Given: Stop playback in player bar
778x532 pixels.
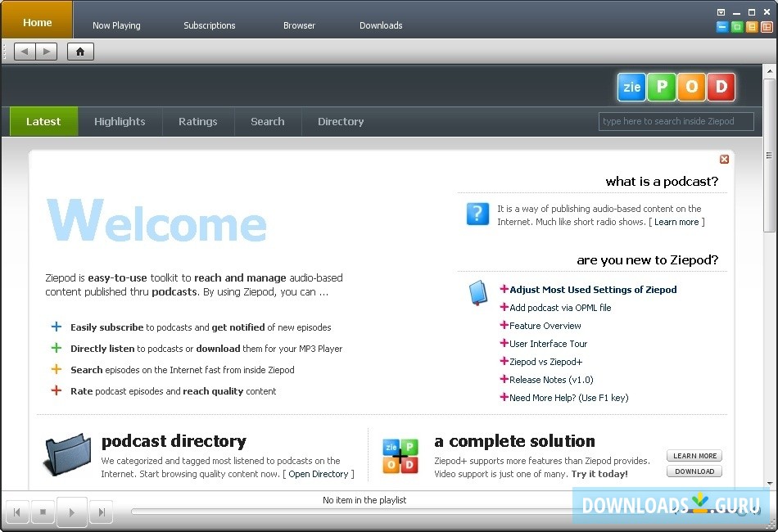Looking at the screenshot, I should [43, 512].
